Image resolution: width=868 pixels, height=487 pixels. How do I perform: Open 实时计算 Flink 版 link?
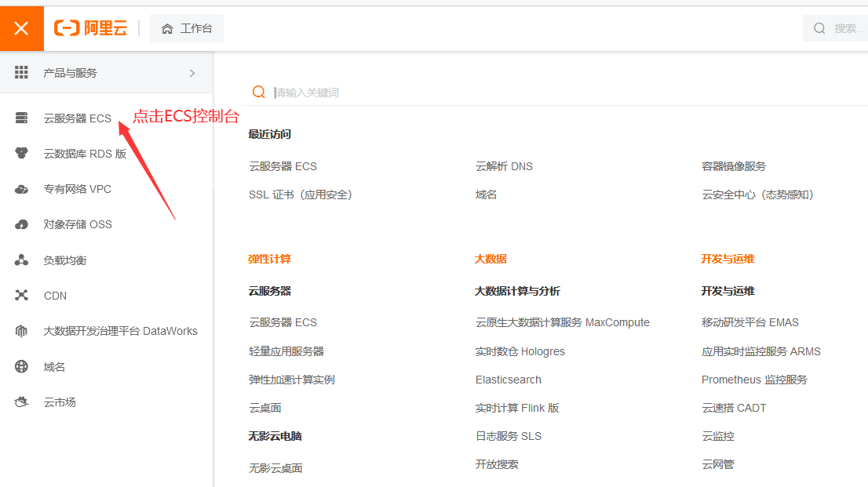pyautogui.click(x=517, y=408)
